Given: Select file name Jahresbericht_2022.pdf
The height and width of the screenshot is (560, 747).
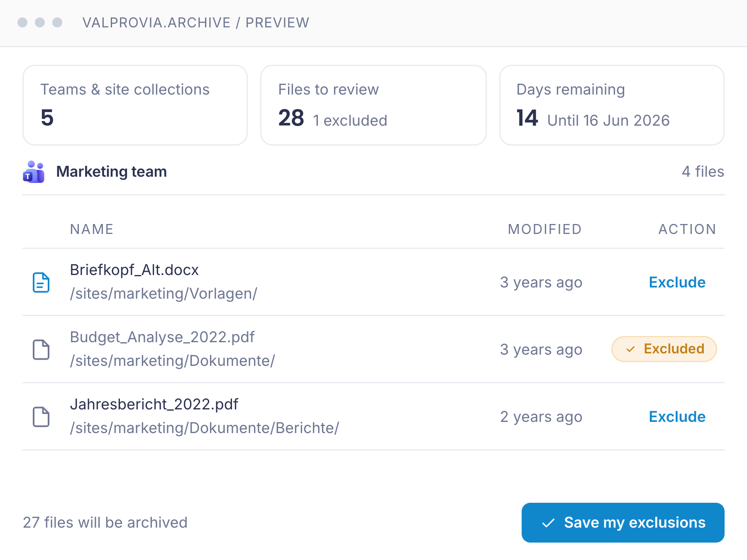Looking at the screenshot, I should pos(154,404).
